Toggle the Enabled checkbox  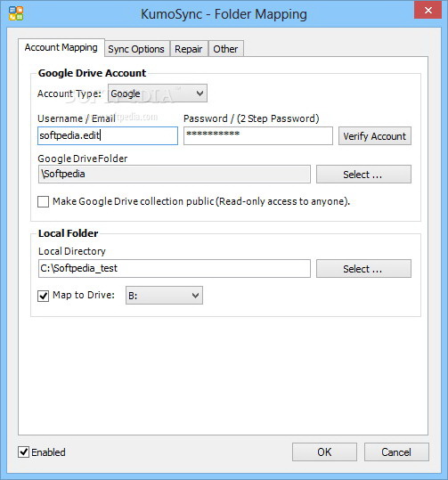(23, 452)
